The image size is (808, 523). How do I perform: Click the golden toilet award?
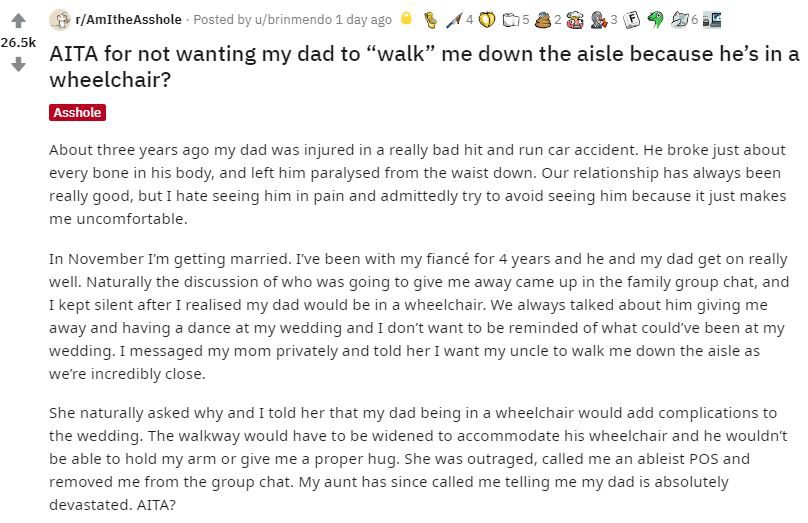tap(431, 20)
